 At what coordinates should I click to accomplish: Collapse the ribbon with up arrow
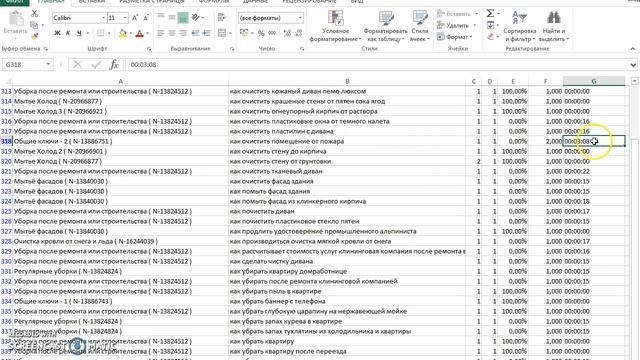(633, 49)
